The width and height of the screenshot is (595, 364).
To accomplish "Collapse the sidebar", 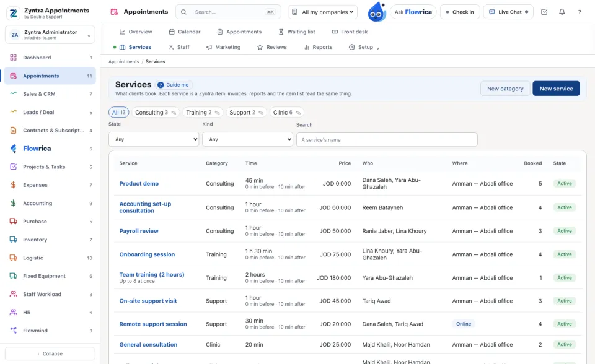I will coord(50,353).
